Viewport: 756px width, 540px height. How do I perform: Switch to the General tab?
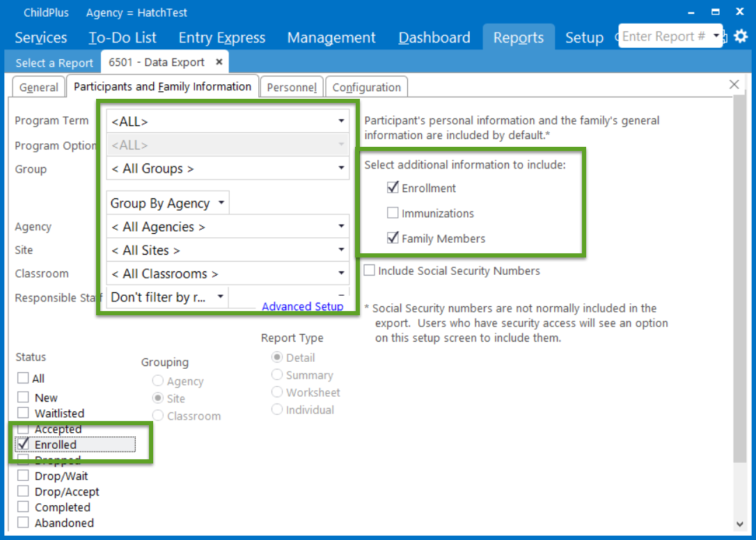click(x=38, y=87)
